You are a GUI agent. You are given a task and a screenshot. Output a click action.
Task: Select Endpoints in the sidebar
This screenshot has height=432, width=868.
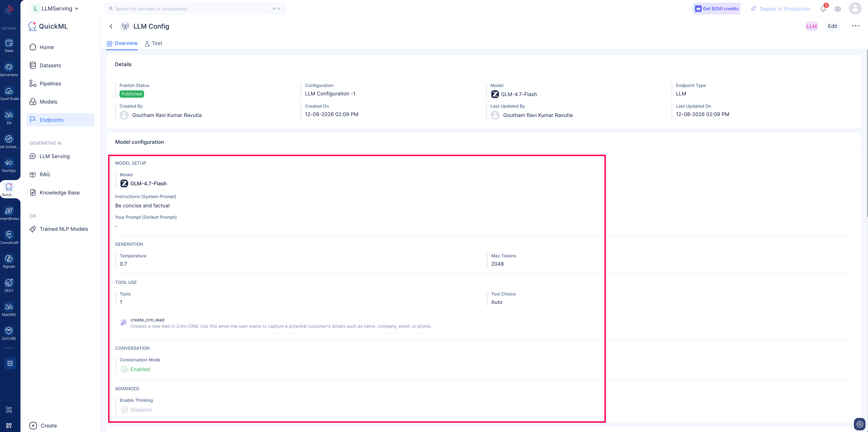(60, 120)
